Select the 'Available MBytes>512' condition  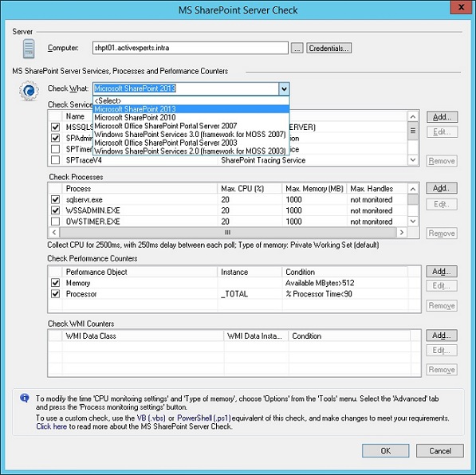(320, 283)
